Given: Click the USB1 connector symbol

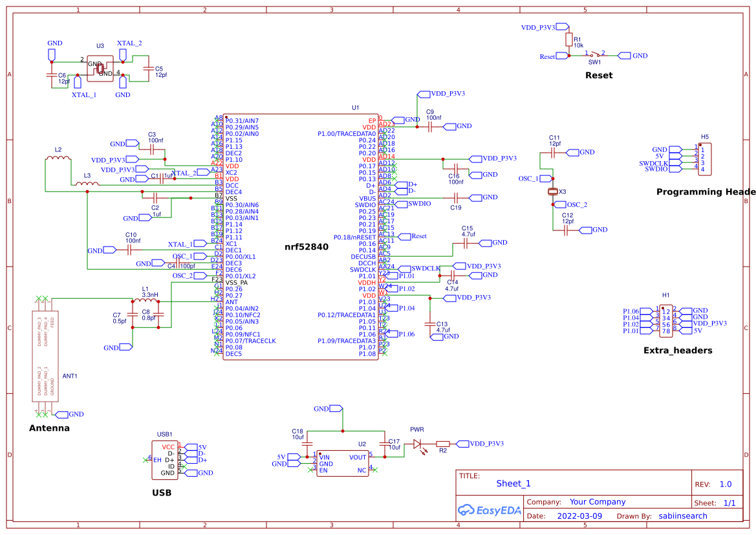Looking at the screenshot, I should [166, 459].
